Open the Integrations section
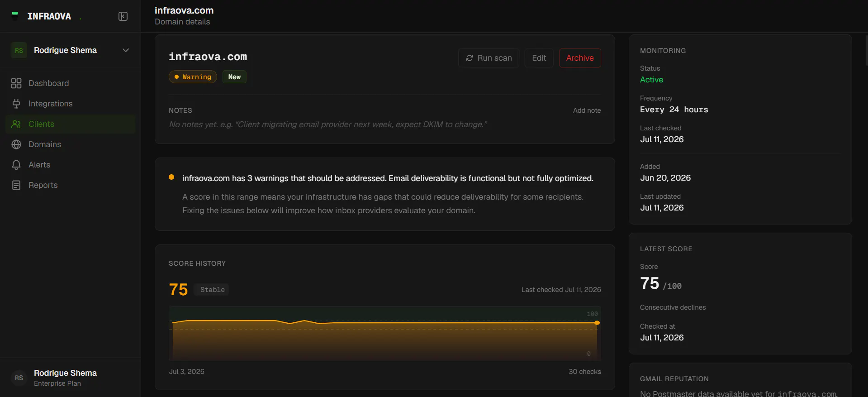 [70, 104]
